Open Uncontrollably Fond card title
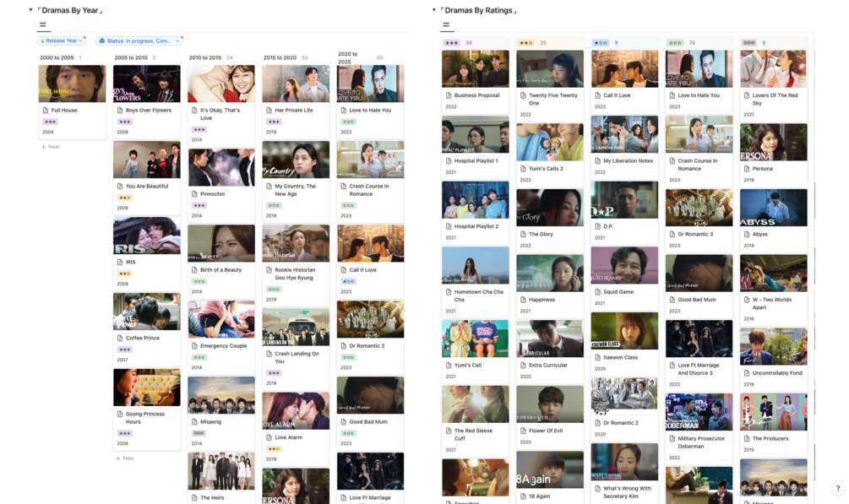 coord(777,373)
